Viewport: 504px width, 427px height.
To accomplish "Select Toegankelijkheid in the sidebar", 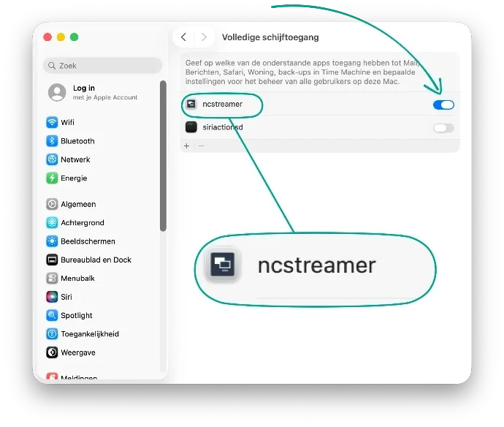I will pos(90,333).
